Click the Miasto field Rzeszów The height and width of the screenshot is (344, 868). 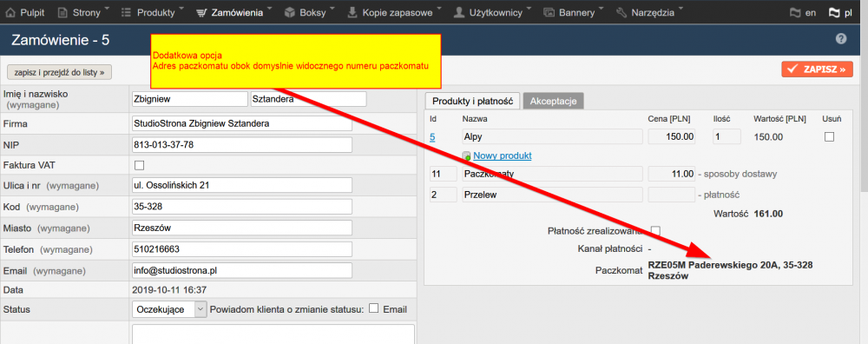tap(242, 228)
